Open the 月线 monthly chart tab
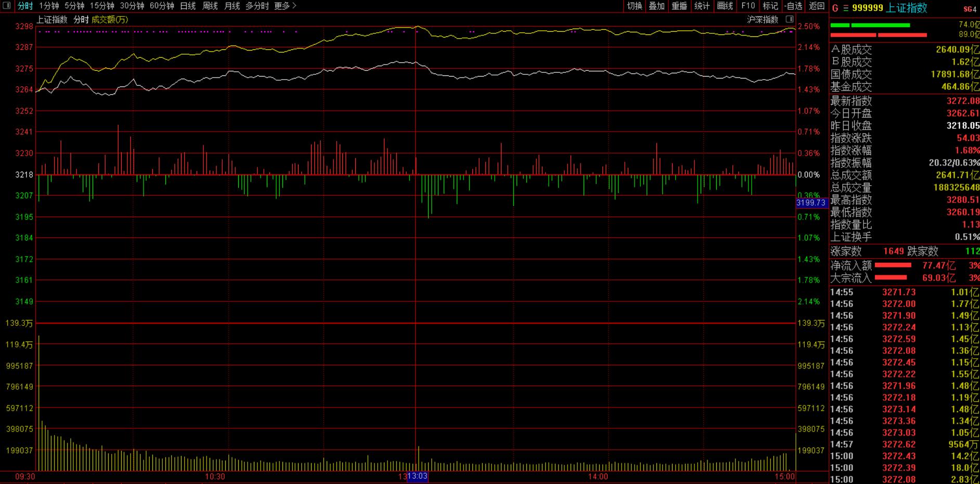This screenshot has width=980, height=484. (232, 6)
